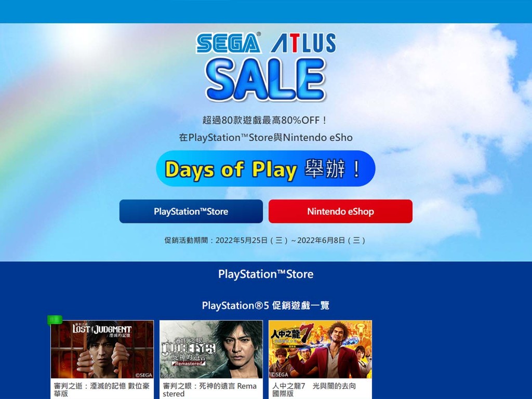The image size is (532, 399).
Task: Click the ©SEGA mark on Lost Judgment cover
Action: click(x=143, y=375)
